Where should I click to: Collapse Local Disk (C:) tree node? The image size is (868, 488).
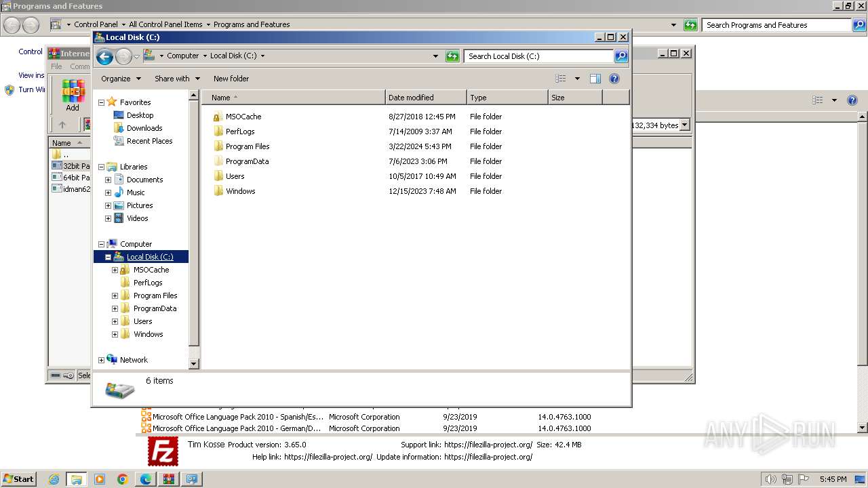coord(108,257)
